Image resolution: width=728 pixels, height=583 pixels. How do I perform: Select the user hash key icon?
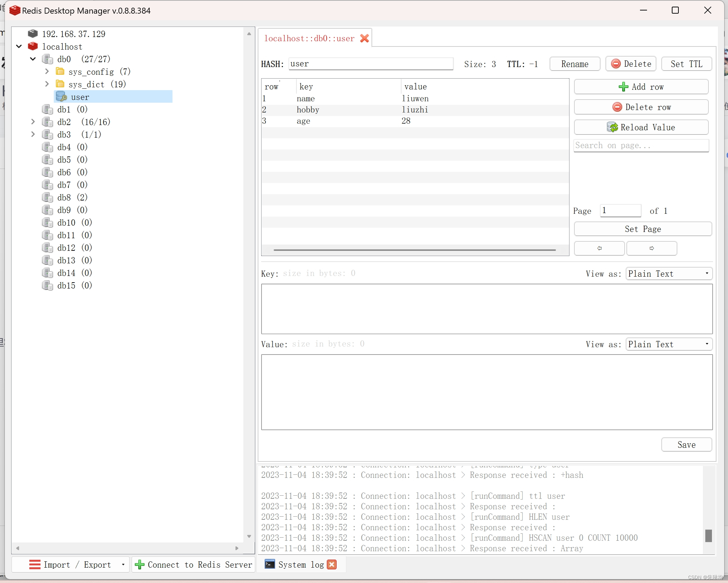pos(61,97)
